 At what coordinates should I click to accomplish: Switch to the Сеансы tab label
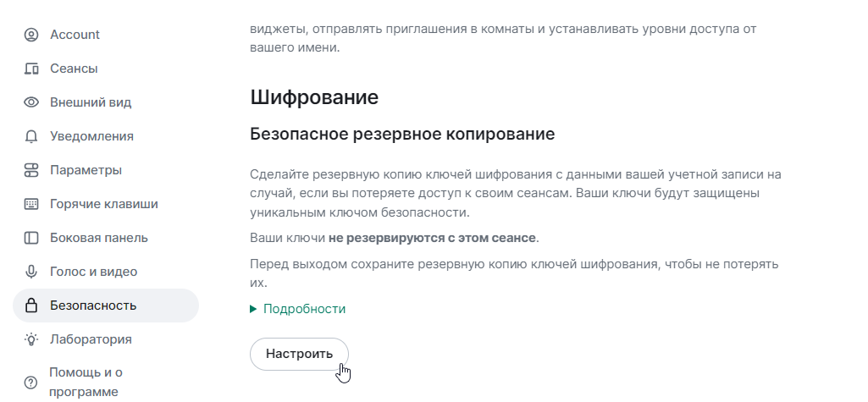74,69
